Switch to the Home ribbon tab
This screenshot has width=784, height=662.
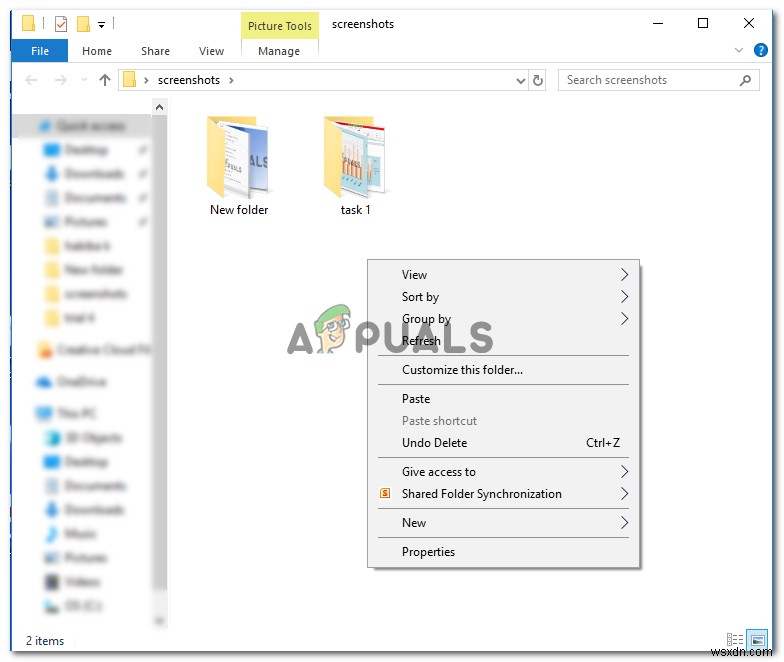click(96, 51)
